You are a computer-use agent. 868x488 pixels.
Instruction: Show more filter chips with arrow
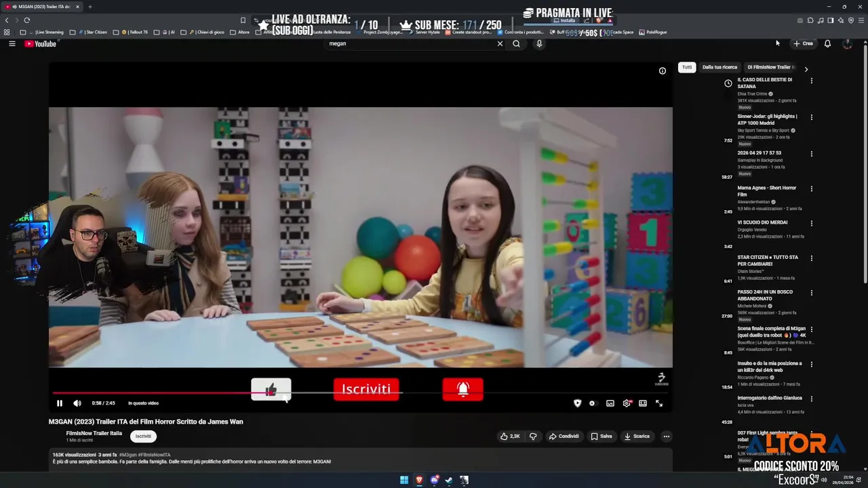point(806,69)
